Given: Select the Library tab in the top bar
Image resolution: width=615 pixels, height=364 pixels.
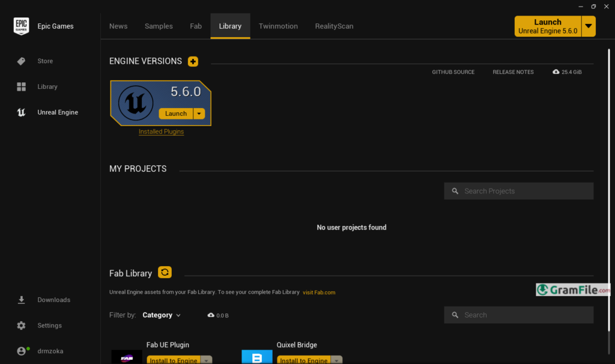Looking at the screenshot, I should (x=230, y=26).
